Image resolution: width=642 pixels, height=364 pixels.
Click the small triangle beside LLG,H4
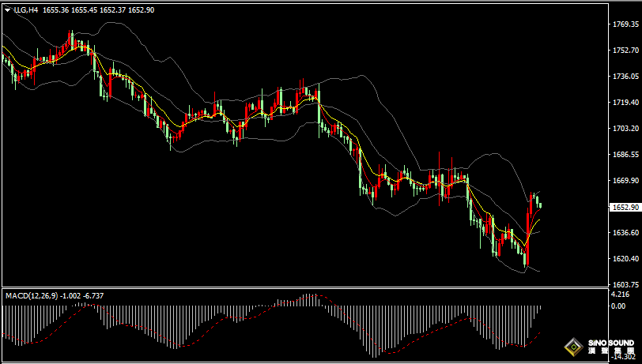[7, 10]
